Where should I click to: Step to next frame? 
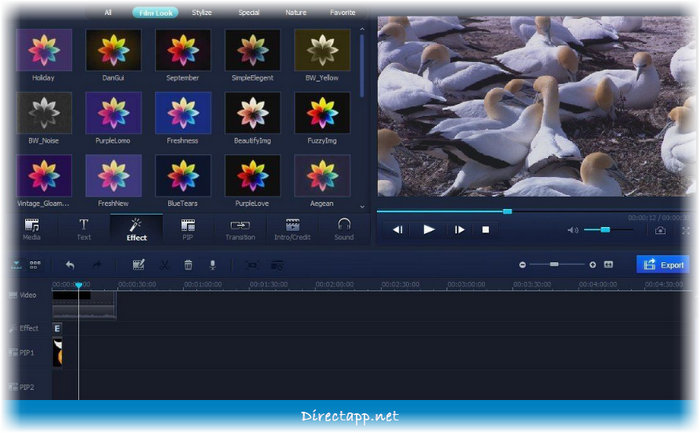(x=459, y=229)
